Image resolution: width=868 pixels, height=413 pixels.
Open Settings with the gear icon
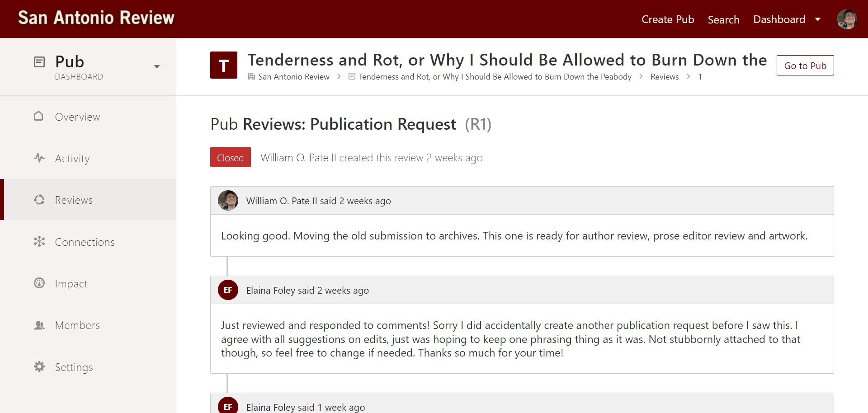point(39,367)
